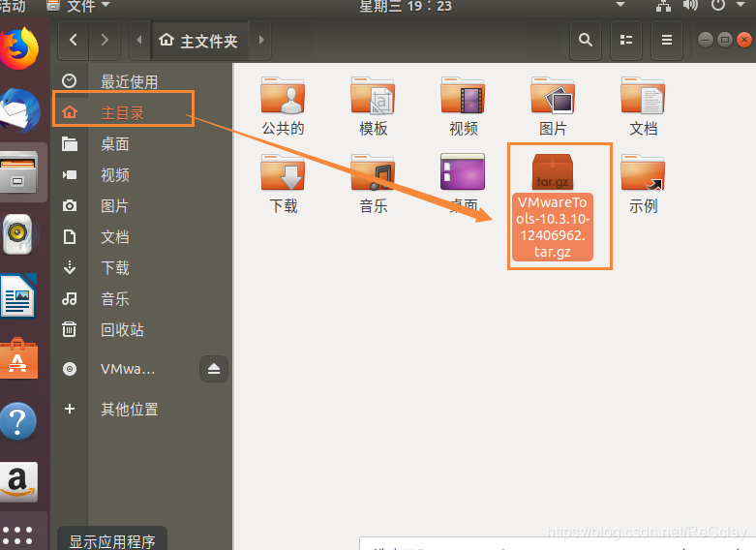This screenshot has height=550, width=756.
Task: Open Help question mark in dock
Action: pyautogui.click(x=18, y=421)
